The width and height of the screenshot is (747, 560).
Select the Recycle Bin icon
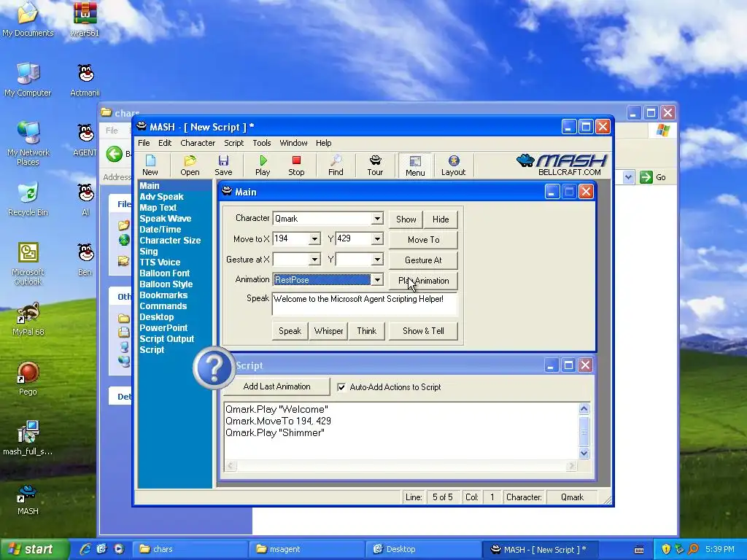pos(28,199)
